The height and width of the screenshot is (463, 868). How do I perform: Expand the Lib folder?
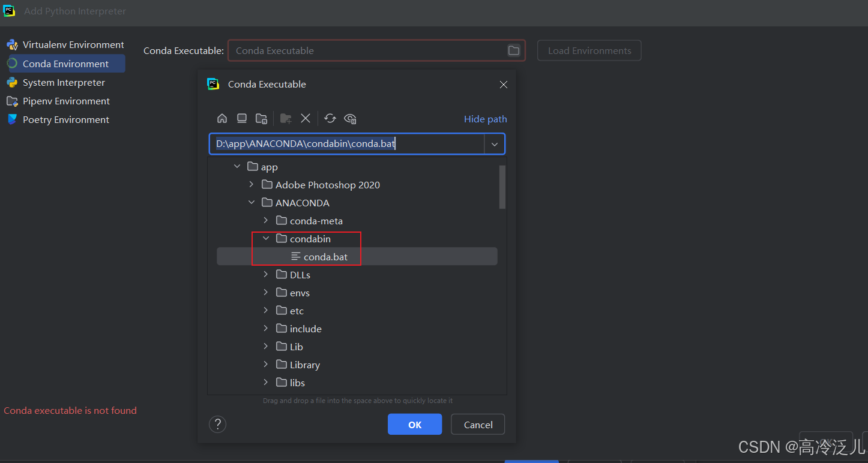click(266, 347)
